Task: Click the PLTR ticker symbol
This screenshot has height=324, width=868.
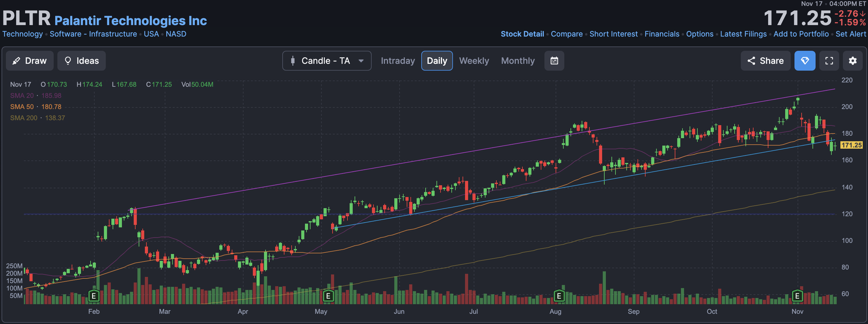Action: click(x=27, y=18)
